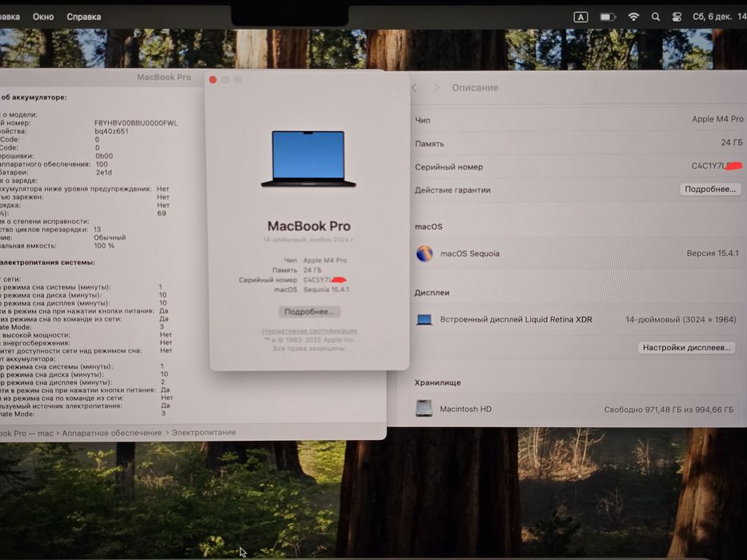Click the Macintosh HD drive icon
747x560 pixels.
click(424, 409)
